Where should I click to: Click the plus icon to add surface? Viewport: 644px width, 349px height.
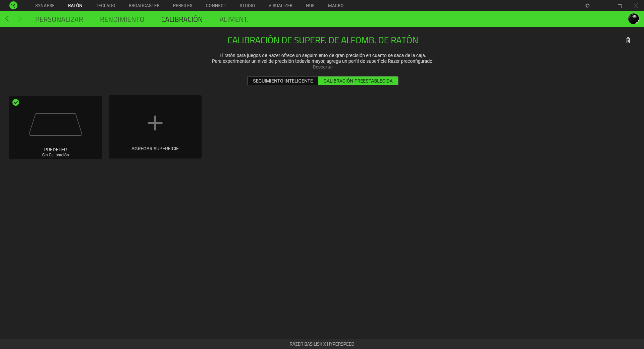(x=155, y=123)
